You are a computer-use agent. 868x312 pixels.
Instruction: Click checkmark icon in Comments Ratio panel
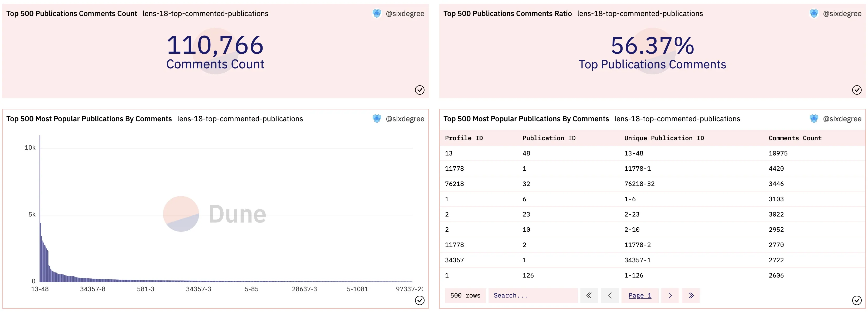pos(856,90)
